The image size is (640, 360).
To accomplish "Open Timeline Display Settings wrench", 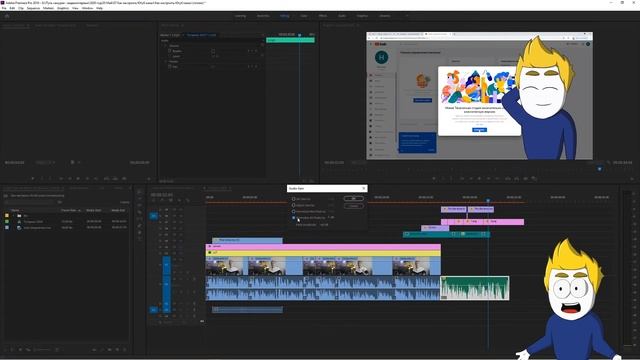I will (188, 200).
